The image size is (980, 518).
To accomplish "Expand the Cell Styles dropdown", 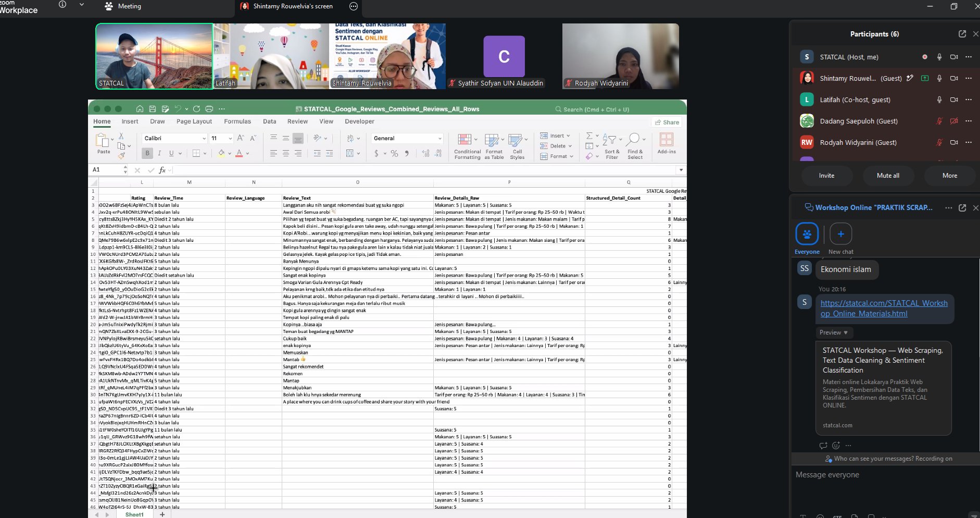I will (526, 139).
